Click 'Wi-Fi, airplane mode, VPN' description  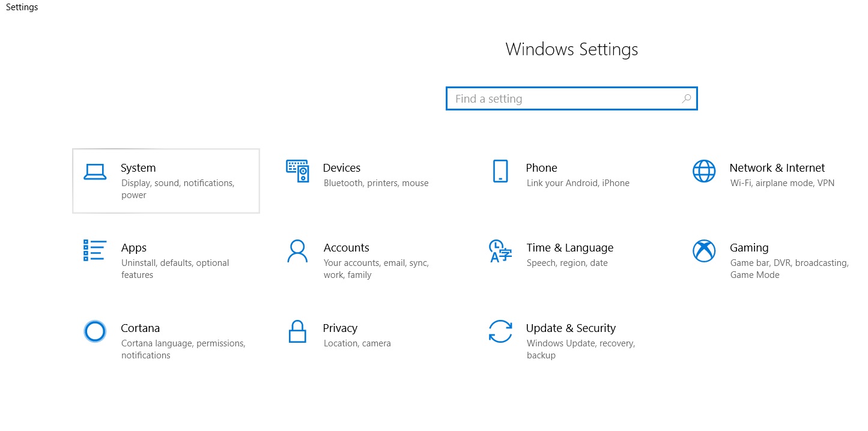click(x=782, y=183)
